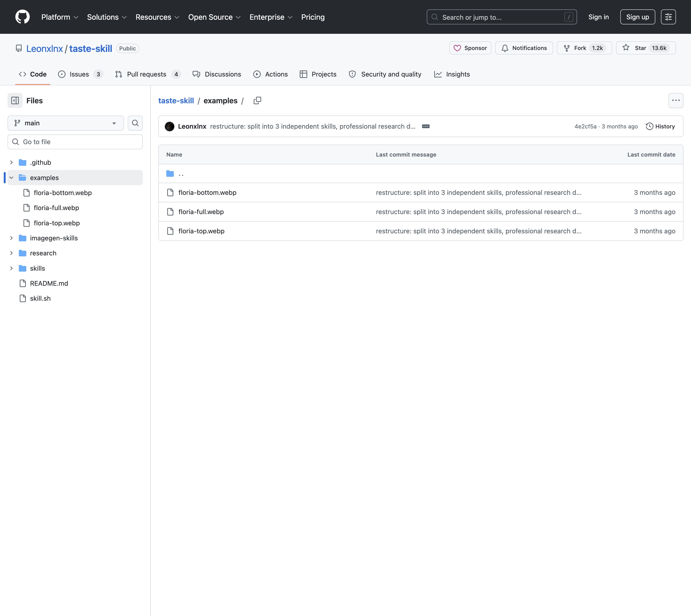The image size is (691, 616).
Task: Click the clock icon next to History
Action: 649,126
